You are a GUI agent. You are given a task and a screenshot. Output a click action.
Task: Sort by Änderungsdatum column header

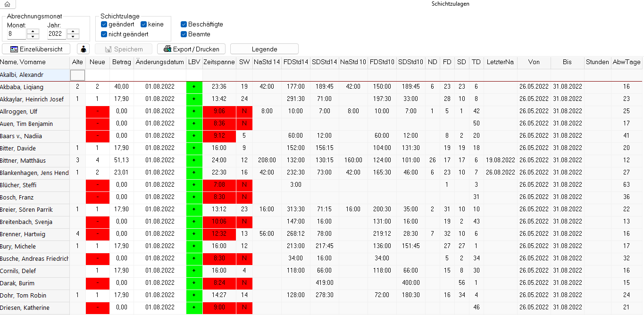[160, 62]
